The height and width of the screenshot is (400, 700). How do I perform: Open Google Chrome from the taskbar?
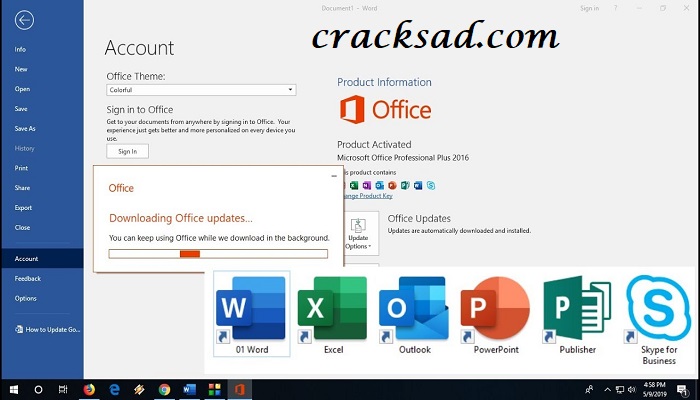[164, 389]
